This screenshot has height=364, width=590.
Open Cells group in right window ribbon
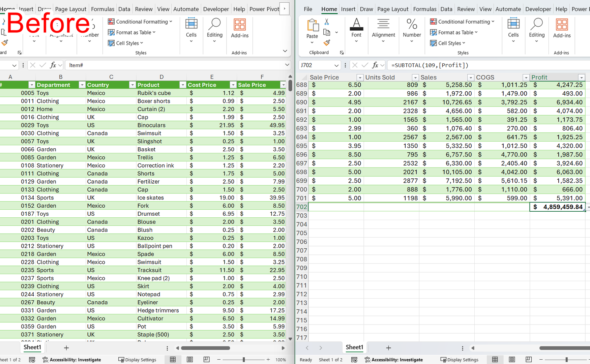click(513, 31)
